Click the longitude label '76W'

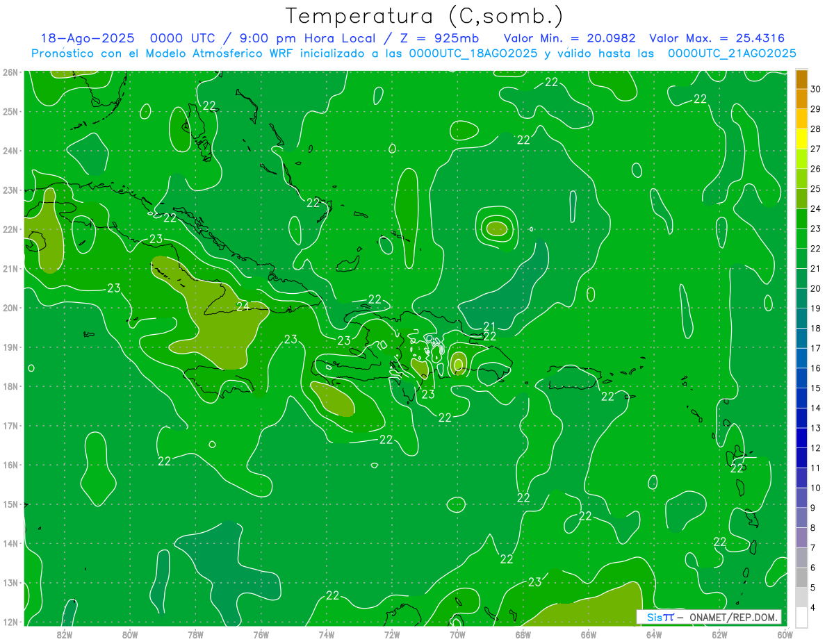261,634
